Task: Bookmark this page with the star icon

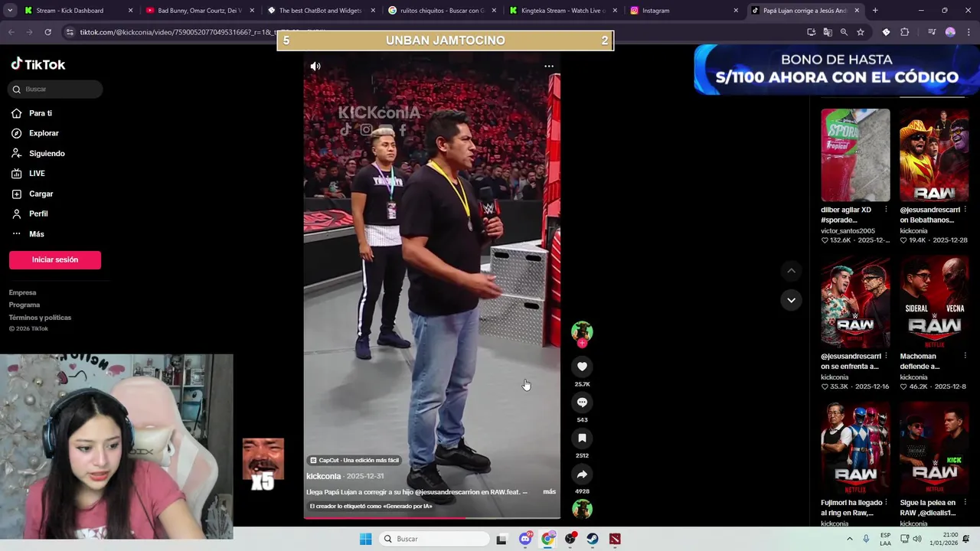Action: [861, 32]
